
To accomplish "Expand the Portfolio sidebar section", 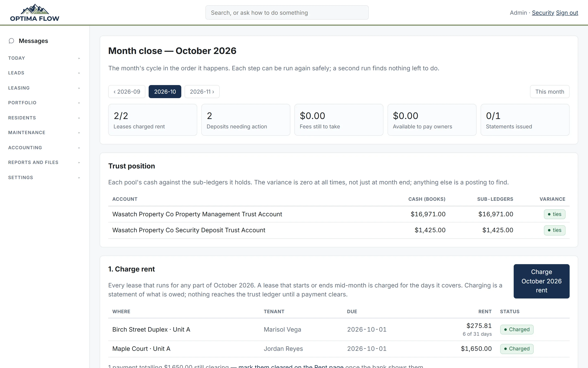I will click(x=44, y=103).
